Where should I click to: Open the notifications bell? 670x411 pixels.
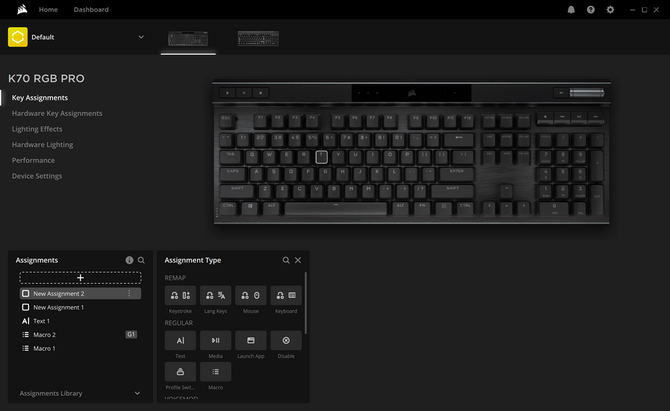pos(571,9)
